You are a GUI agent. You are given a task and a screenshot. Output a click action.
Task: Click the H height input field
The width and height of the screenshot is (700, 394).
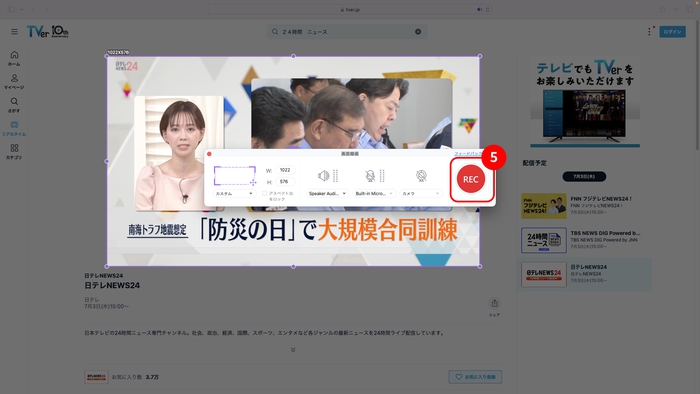tap(285, 182)
